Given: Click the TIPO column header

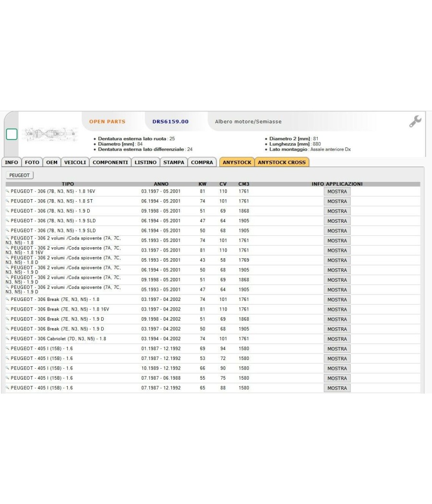Looking at the screenshot, I should click(68, 184).
